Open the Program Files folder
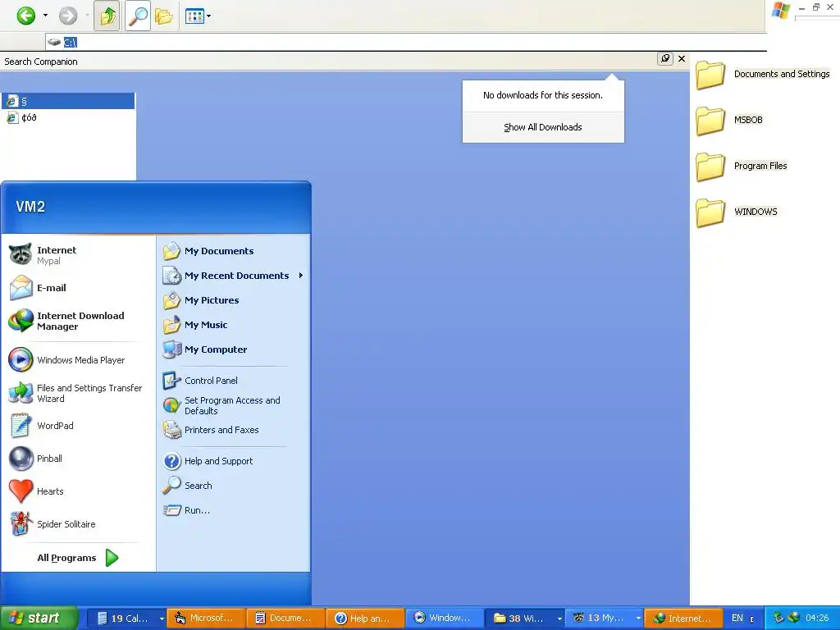This screenshot has width=840, height=630. coord(742,166)
